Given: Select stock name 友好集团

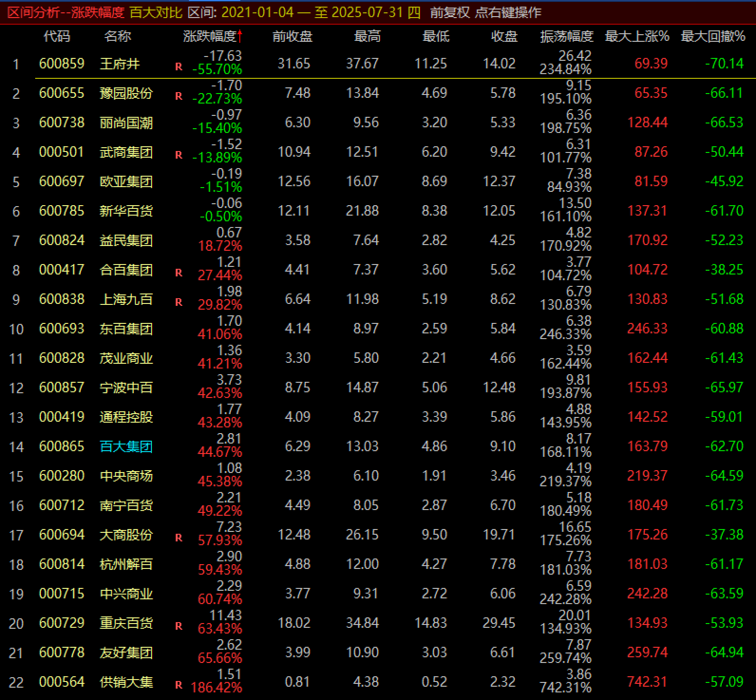Looking at the screenshot, I should click(126, 653).
